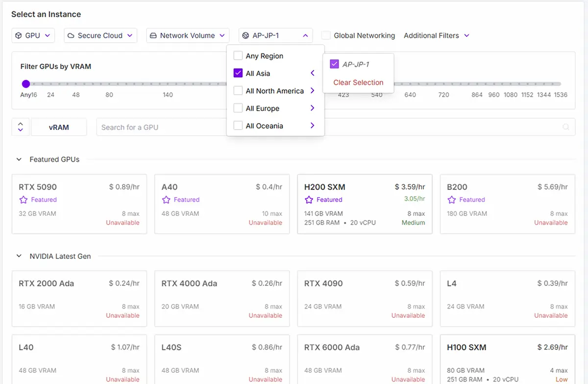Click the cube icon beside GPU
Image resolution: width=588 pixels, height=384 pixels.
19,35
